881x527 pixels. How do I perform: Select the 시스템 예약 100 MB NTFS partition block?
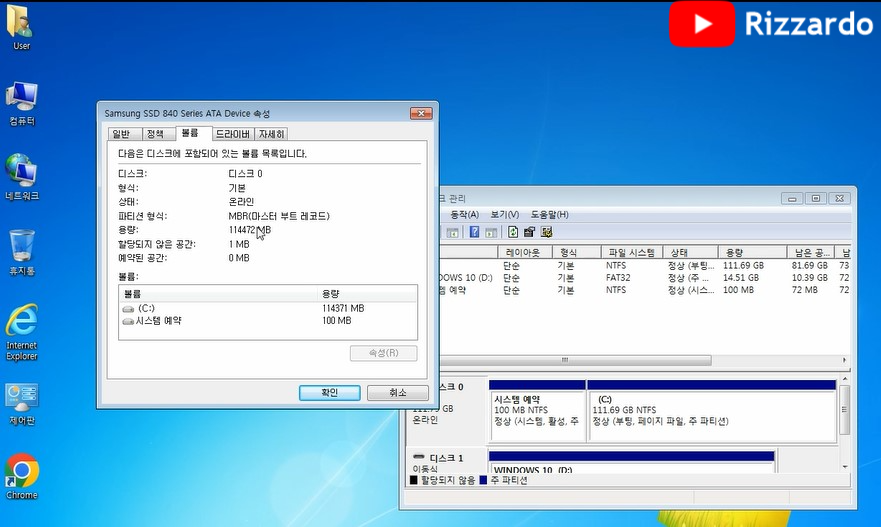[x=537, y=411]
